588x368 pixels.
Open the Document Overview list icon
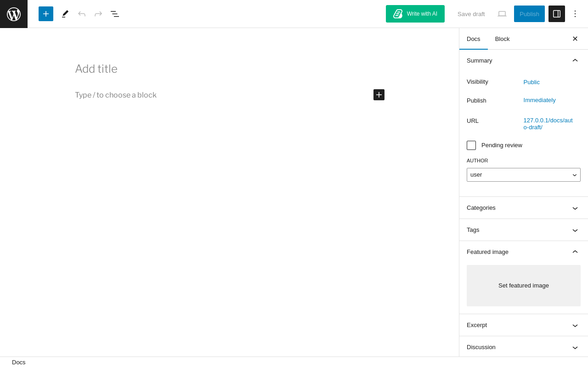pos(115,14)
